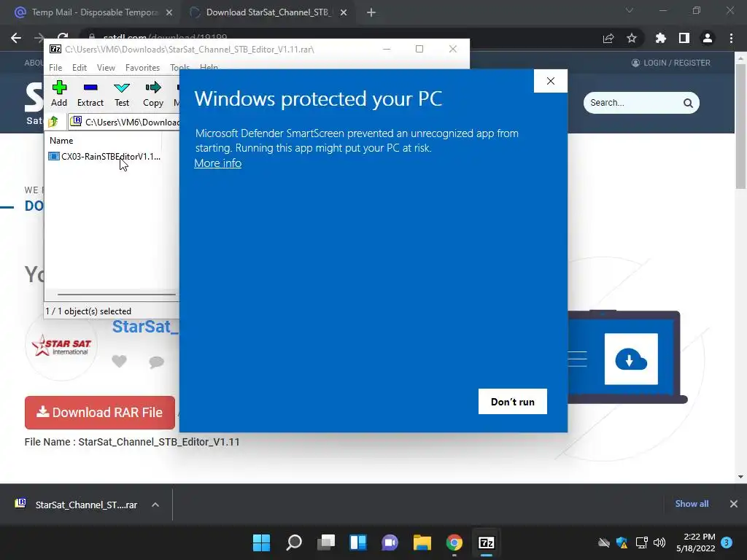Viewport: 747px width, 560px height.
Task: Open the clock and date panel
Action: tap(695, 542)
